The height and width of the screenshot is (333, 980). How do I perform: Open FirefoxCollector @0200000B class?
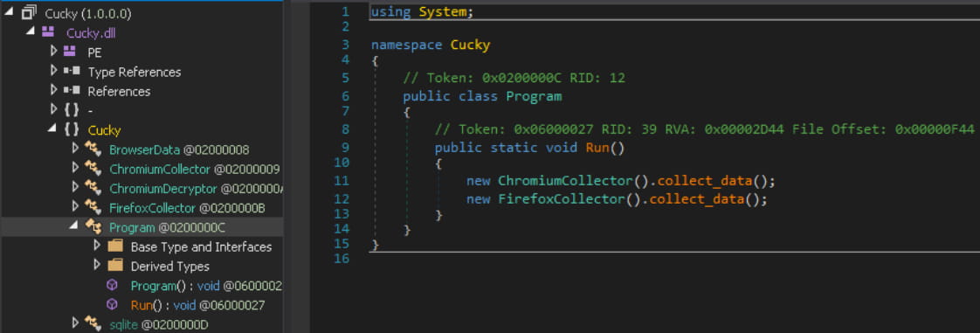coord(188,208)
